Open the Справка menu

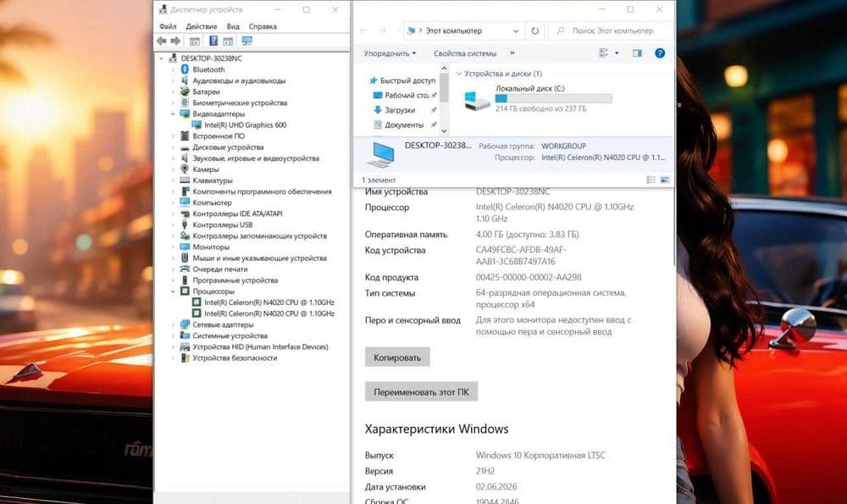[x=263, y=26]
